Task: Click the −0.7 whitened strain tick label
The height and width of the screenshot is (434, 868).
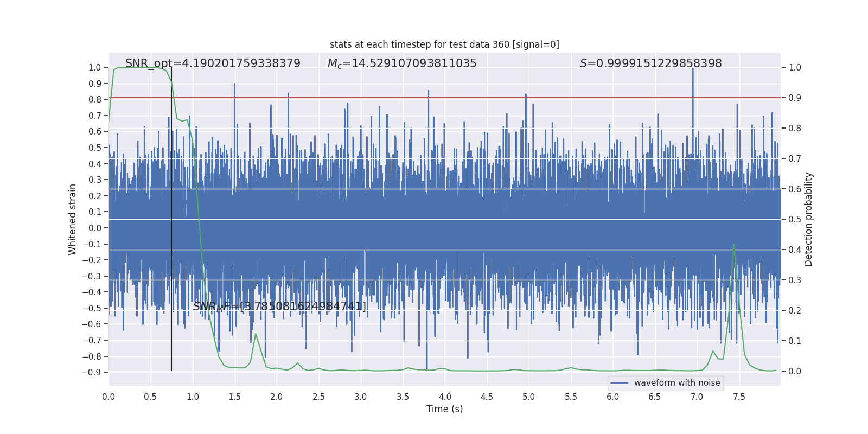Action: tap(92, 341)
